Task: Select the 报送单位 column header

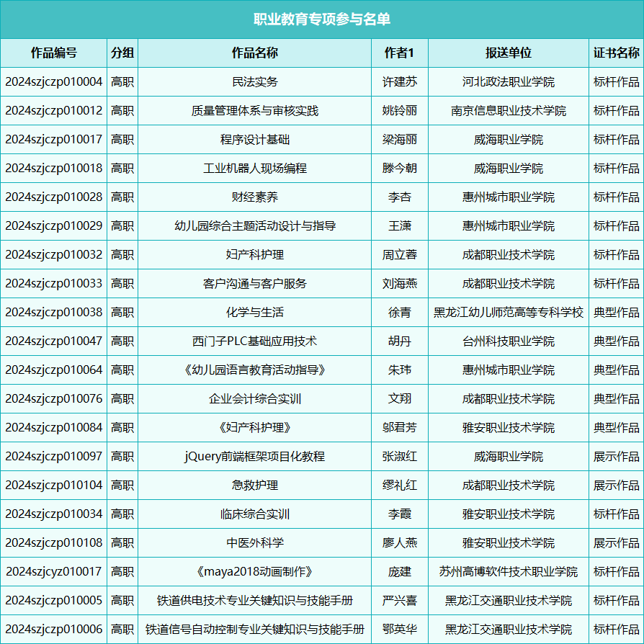Action: [509, 53]
